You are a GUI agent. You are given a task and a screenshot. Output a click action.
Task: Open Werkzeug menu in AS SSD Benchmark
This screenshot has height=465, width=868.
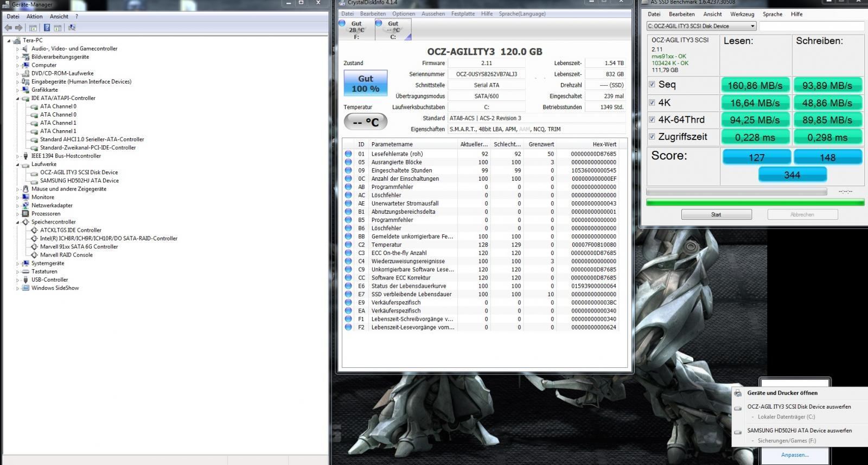coord(742,14)
